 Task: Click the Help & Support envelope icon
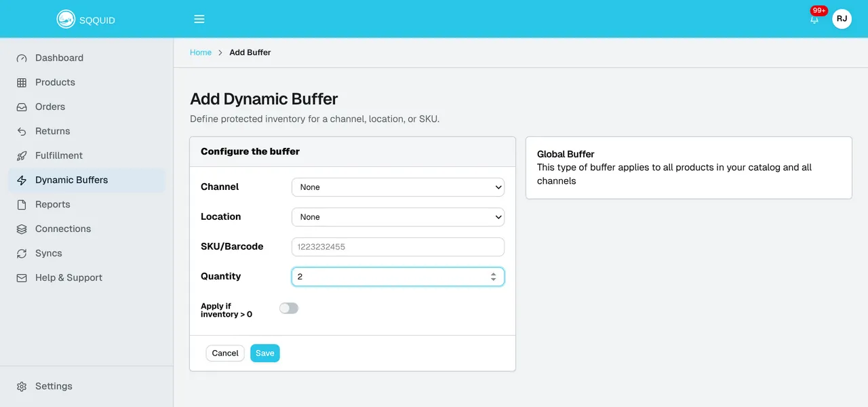22,278
